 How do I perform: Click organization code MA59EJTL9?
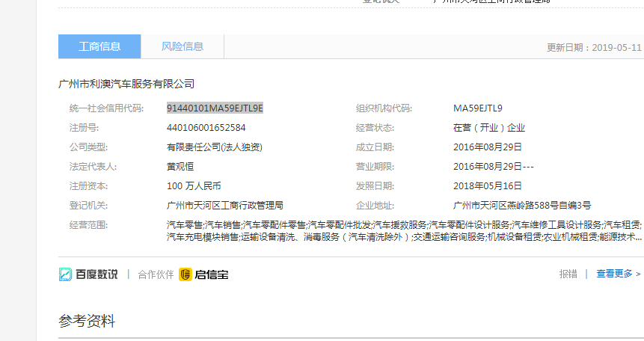pyautogui.click(x=478, y=108)
